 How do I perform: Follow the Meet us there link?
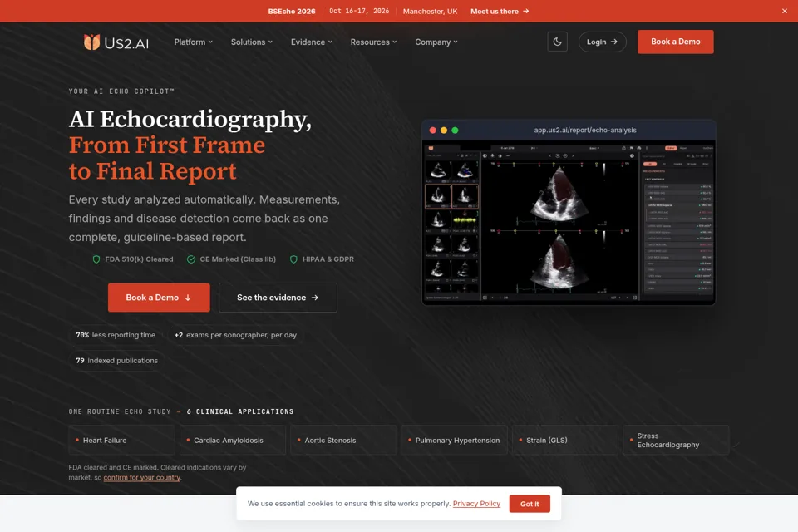click(x=500, y=11)
